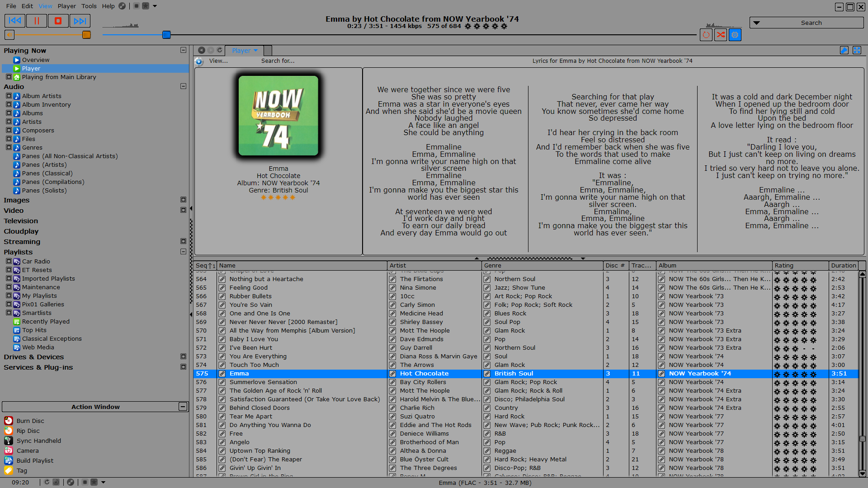Open the search dropdown arrow
Screen dimensions: 868x488
(x=756, y=23)
